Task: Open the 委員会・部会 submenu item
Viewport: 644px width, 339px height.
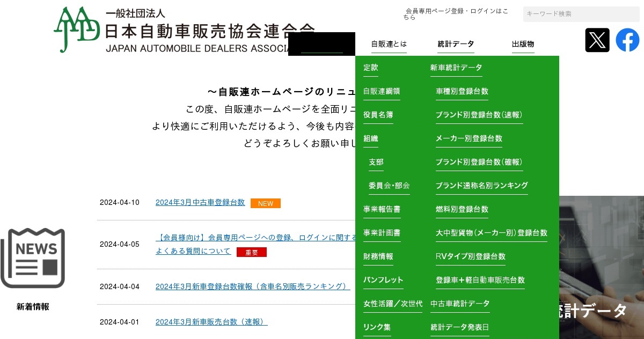Action: coord(389,186)
